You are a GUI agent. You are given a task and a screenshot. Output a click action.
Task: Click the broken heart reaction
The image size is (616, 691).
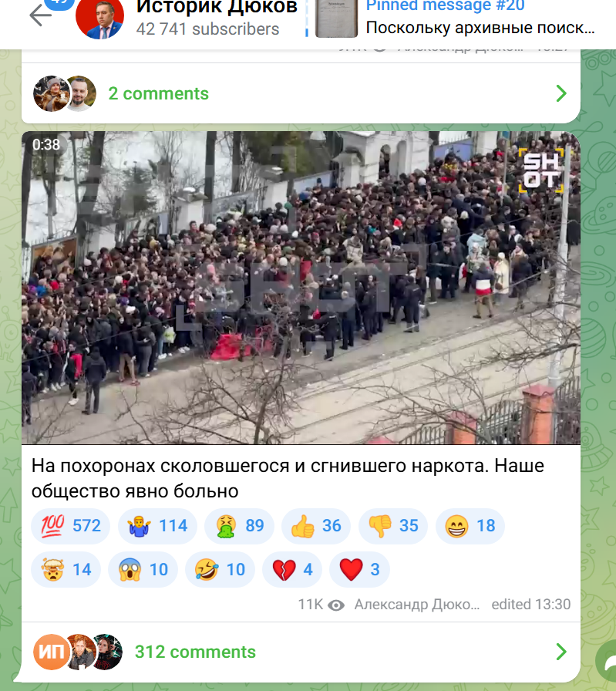[292, 569]
